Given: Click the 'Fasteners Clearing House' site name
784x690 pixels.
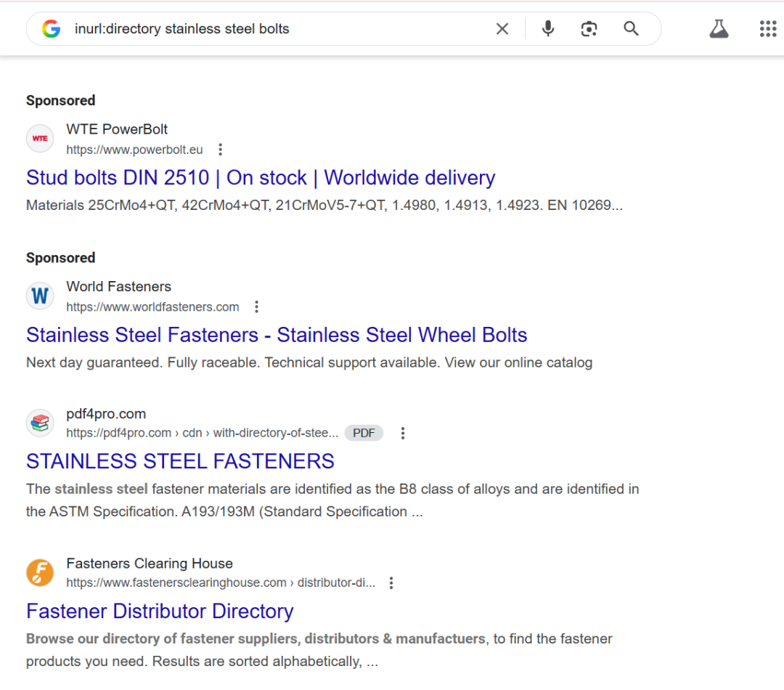Looking at the screenshot, I should coord(150,564).
